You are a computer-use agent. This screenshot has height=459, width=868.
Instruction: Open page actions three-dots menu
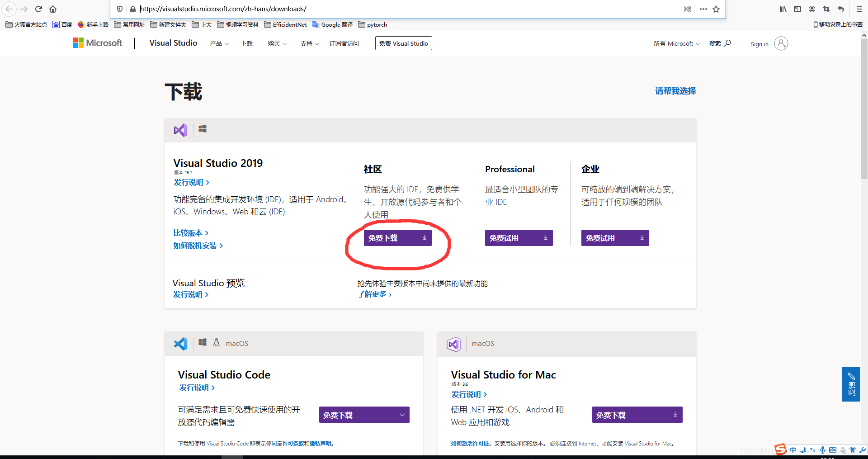pyautogui.click(x=703, y=9)
